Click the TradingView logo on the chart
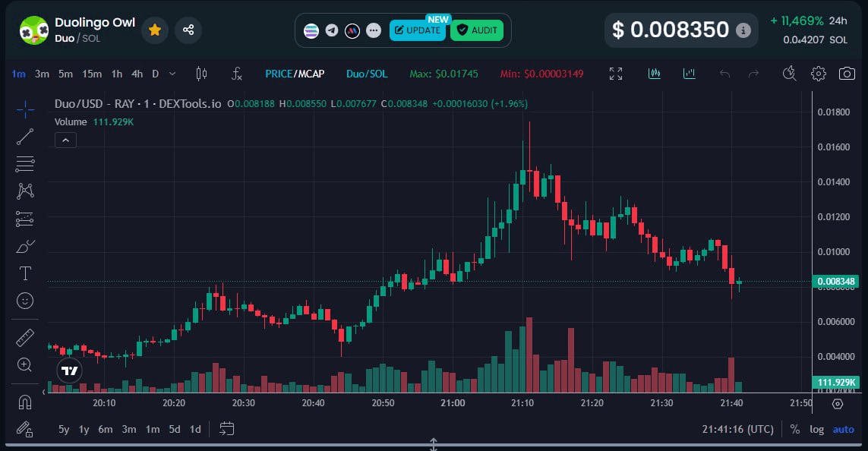This screenshot has width=868, height=451. tap(70, 371)
